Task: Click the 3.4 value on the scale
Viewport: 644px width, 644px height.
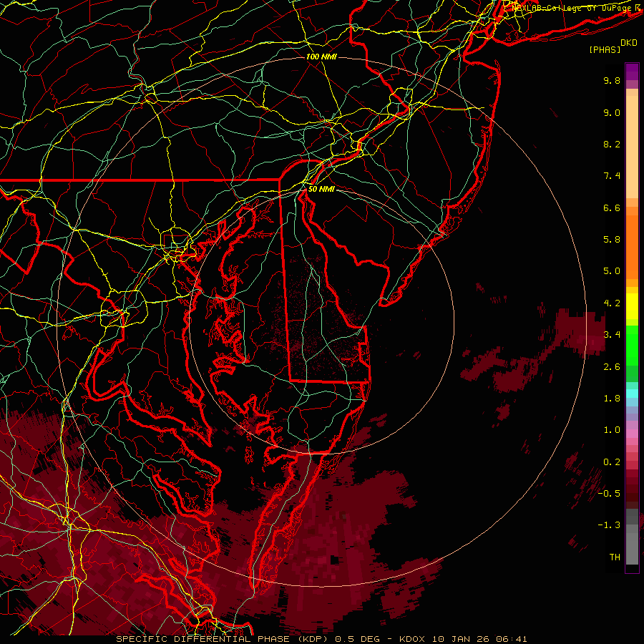Action: point(612,335)
